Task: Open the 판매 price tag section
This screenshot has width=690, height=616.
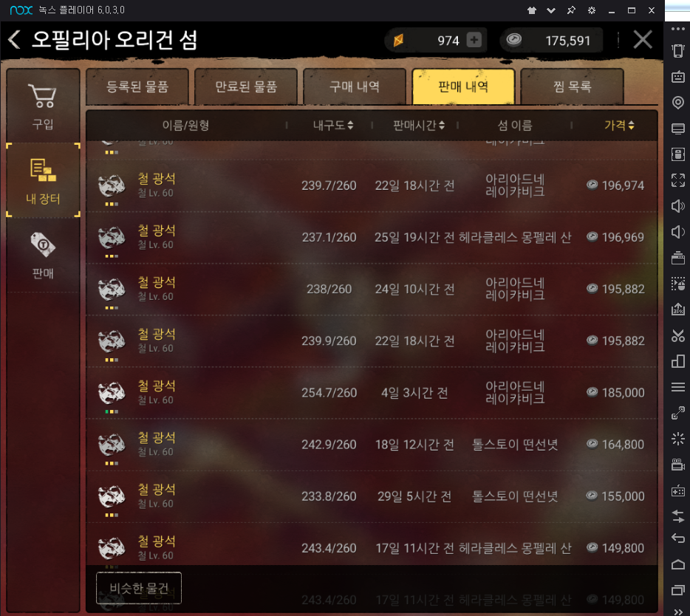Action: click(x=43, y=255)
